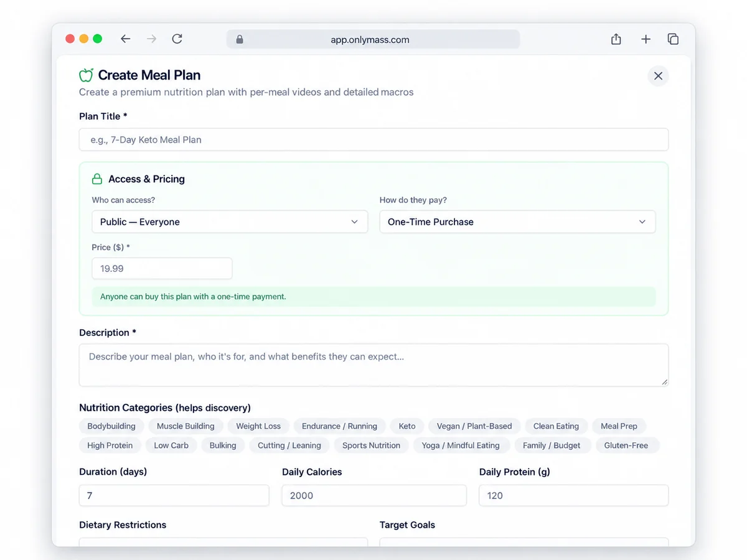Click the Price field showing 19.99
Viewport: 747px width, 560px height.
pyautogui.click(x=162, y=269)
